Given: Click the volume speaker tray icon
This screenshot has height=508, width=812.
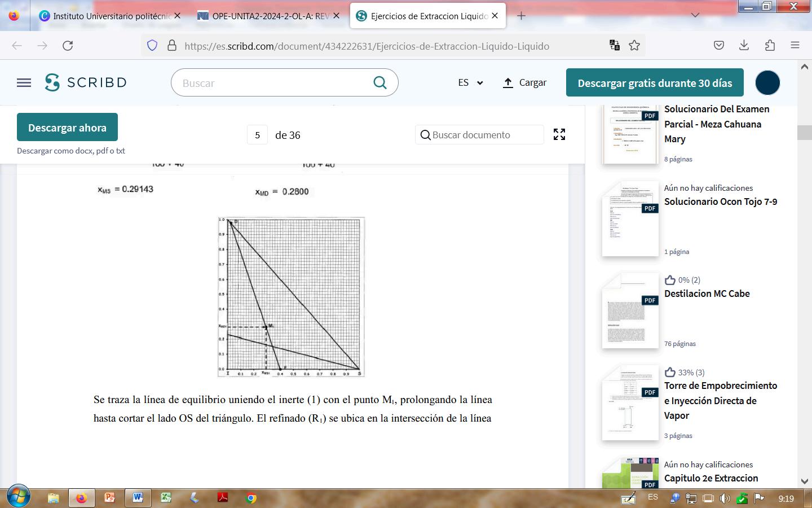Looking at the screenshot, I should click(725, 498).
